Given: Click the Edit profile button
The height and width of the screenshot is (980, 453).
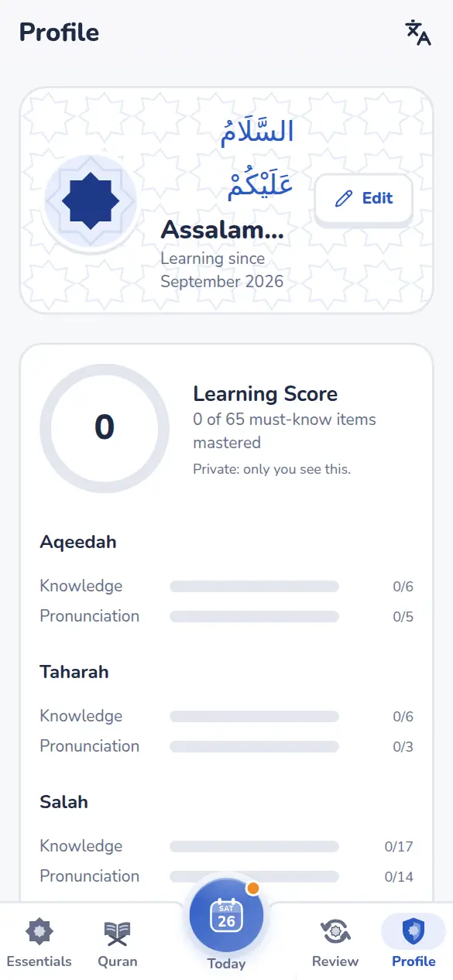Looking at the screenshot, I should [363, 199].
